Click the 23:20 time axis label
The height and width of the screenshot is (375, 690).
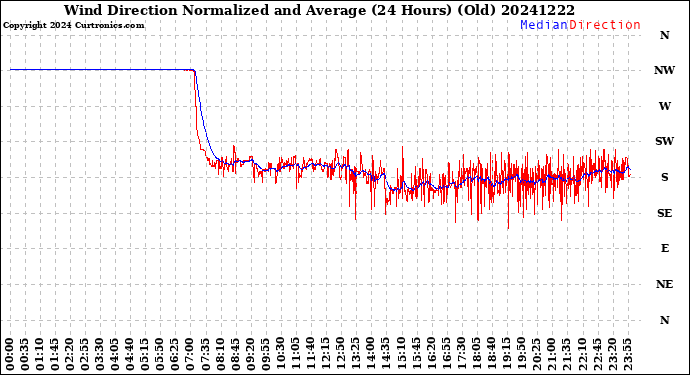tap(612, 354)
